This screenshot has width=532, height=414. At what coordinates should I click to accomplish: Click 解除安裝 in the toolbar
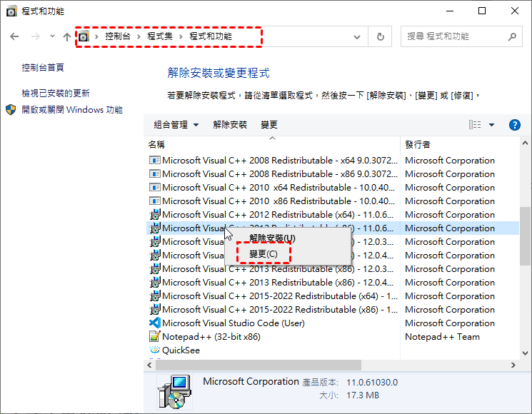pos(230,125)
